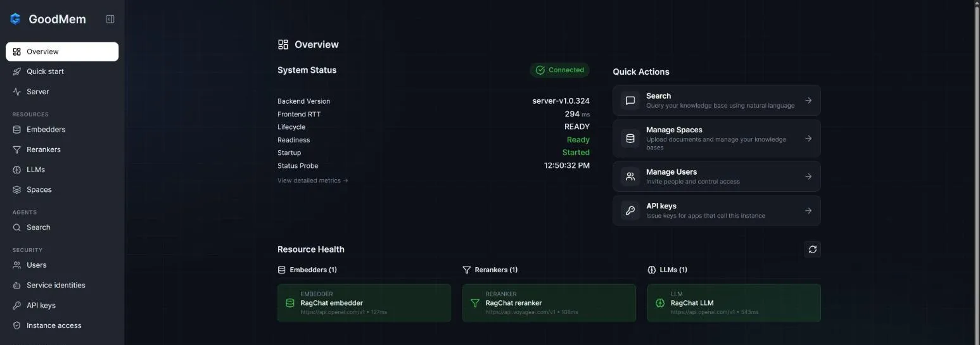Click the Rerankers funnel icon in sidebar
Viewport: 980px width, 345px height.
(x=17, y=149)
